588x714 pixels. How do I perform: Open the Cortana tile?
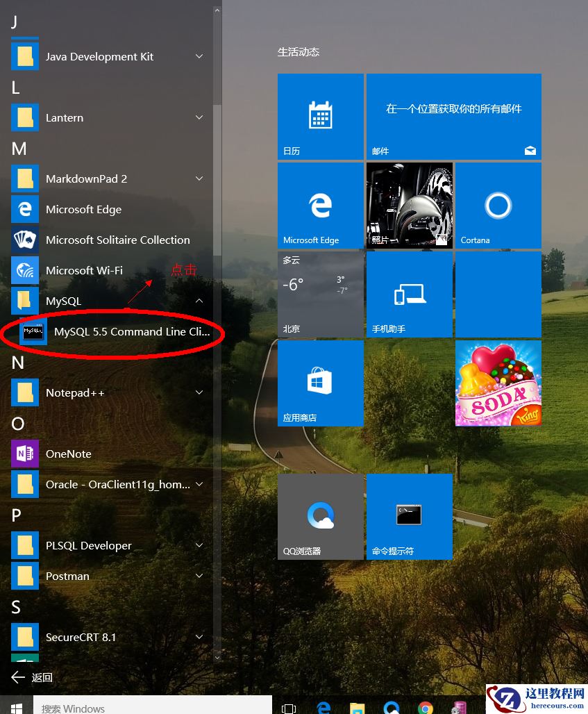(x=498, y=206)
